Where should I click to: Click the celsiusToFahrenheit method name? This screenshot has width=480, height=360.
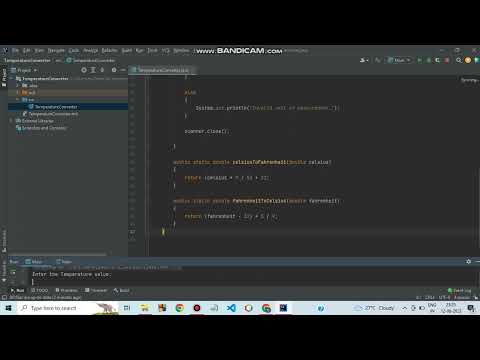pos(259,162)
